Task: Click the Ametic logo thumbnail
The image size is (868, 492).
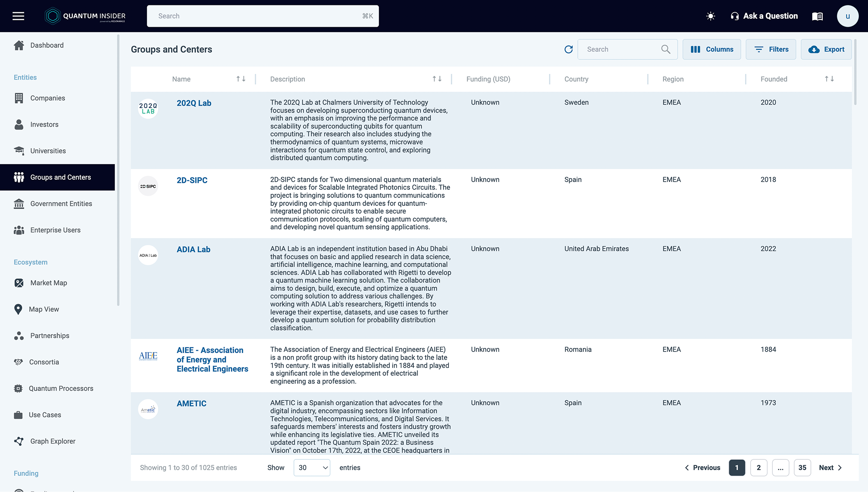Action: pyautogui.click(x=148, y=409)
